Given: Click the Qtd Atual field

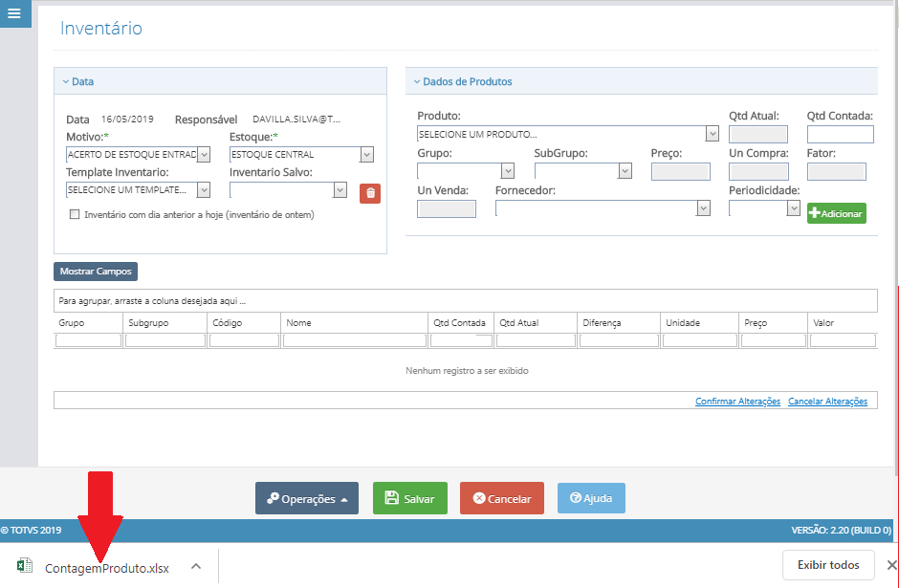Looking at the screenshot, I should (x=758, y=134).
